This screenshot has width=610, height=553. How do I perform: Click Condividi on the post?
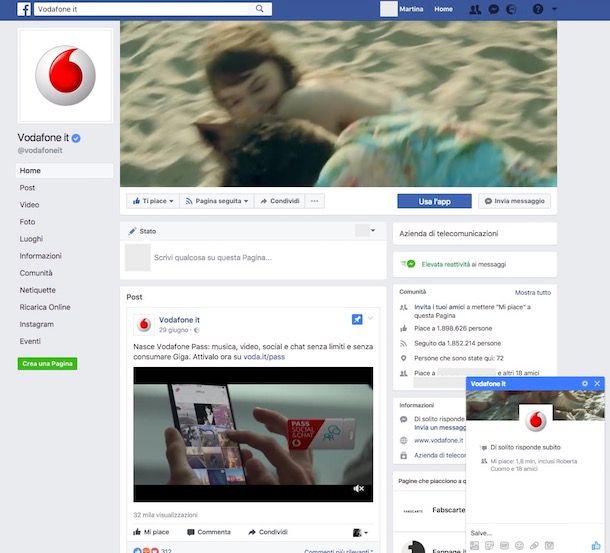click(268, 532)
